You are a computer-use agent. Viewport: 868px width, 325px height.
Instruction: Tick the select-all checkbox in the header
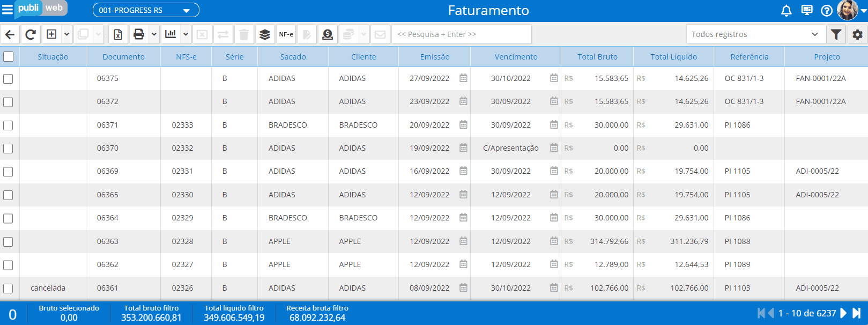pos(9,56)
